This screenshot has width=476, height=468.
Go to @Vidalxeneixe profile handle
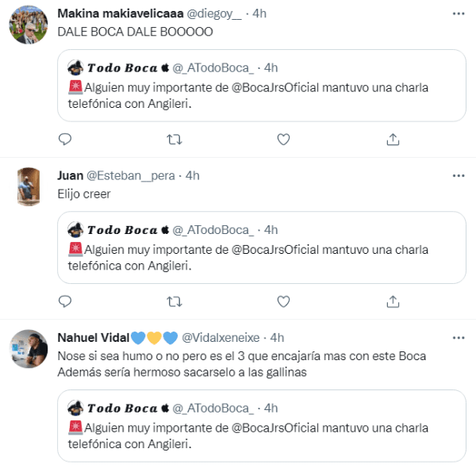pyautogui.click(x=221, y=337)
